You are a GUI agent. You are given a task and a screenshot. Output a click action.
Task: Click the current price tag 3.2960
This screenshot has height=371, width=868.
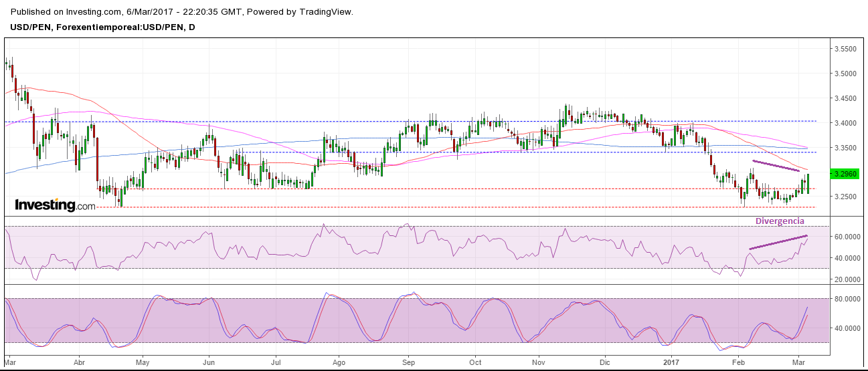coord(845,174)
